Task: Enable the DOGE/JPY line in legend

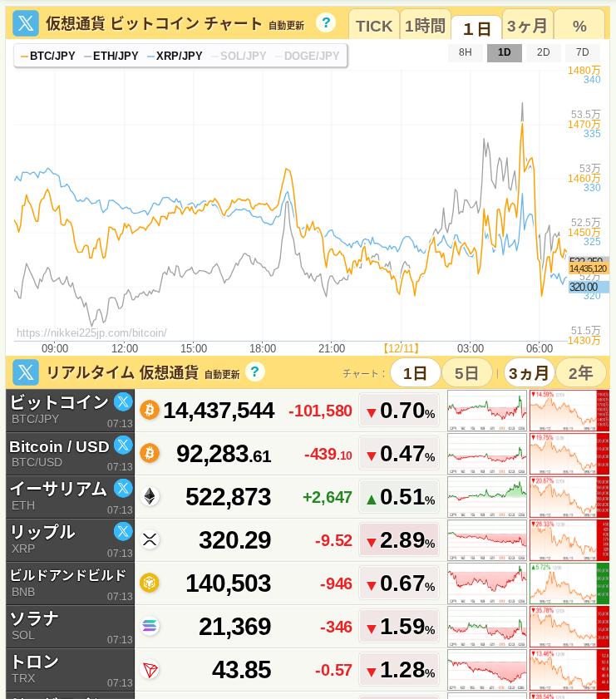Action: pyautogui.click(x=307, y=57)
